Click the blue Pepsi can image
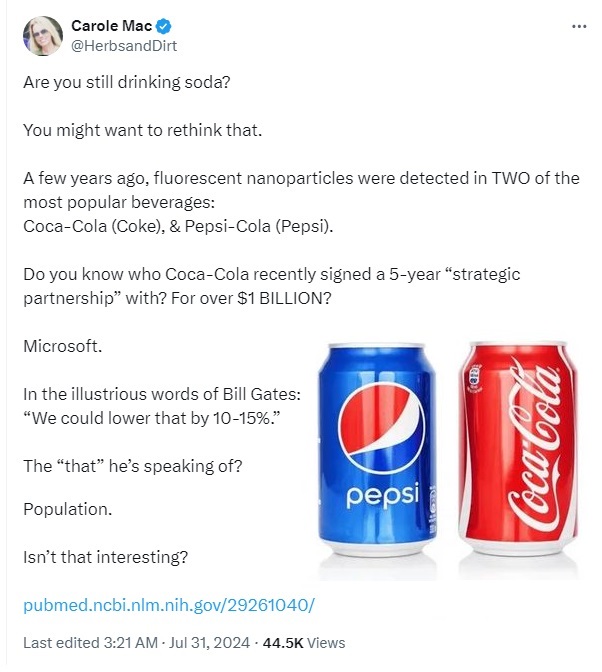This screenshot has width=602, height=672. (x=377, y=448)
